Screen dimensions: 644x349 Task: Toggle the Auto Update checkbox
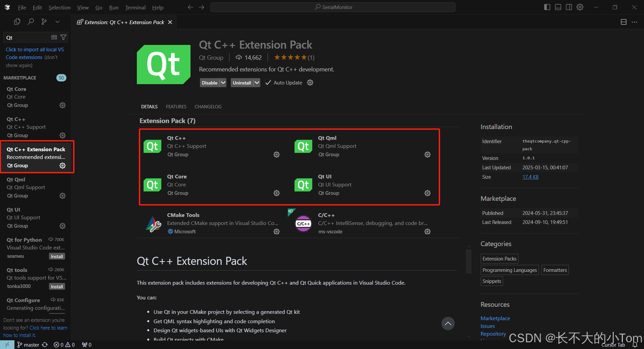coord(268,83)
